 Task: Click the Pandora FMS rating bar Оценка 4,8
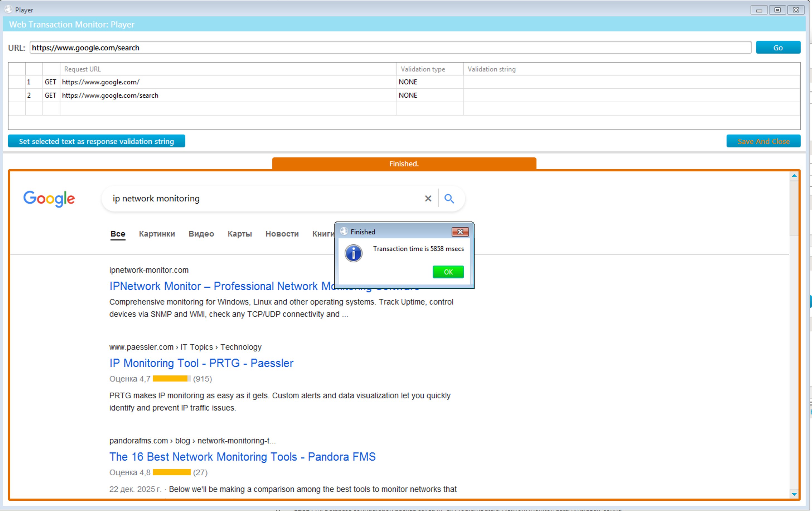[171, 473]
